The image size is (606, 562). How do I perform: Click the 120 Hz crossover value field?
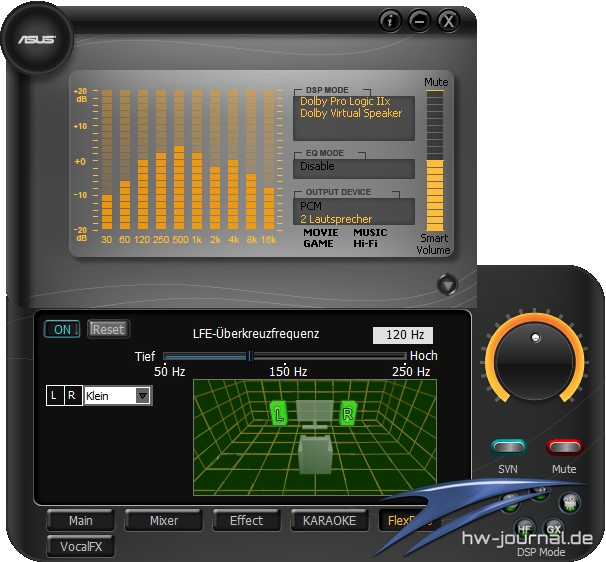(403, 335)
